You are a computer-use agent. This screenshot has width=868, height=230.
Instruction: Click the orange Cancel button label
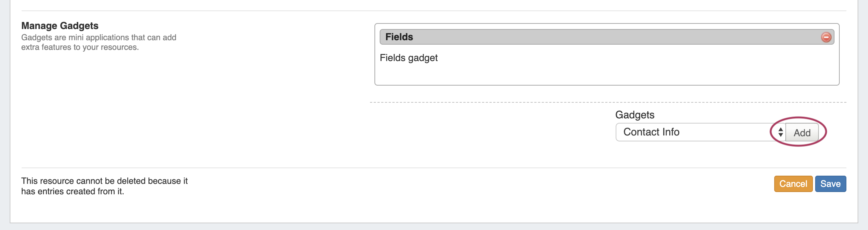[x=793, y=184]
